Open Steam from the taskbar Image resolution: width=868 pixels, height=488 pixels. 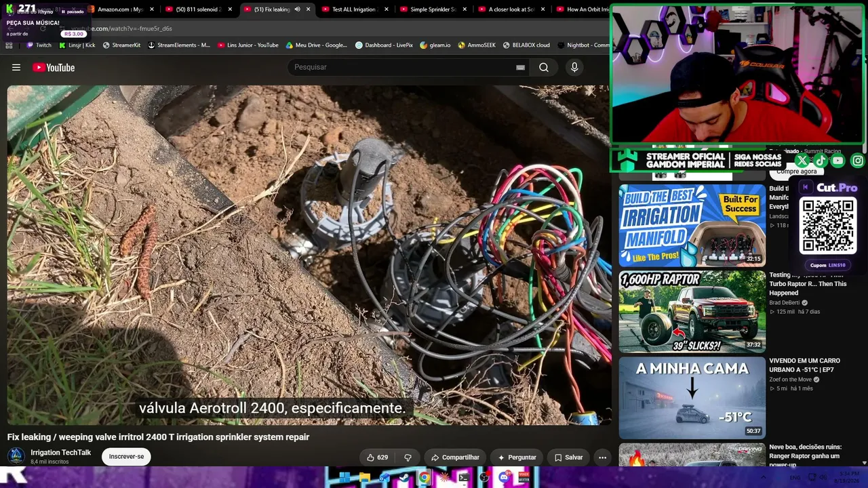coord(404,478)
